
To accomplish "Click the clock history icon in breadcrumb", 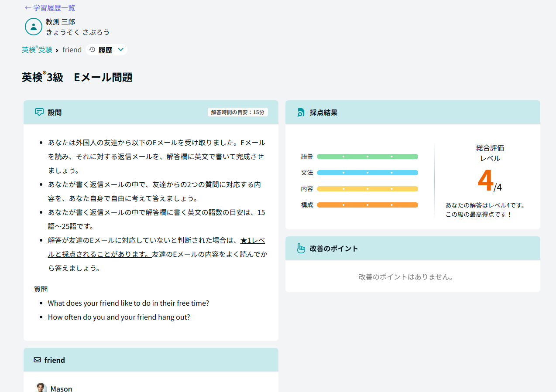I will 92,50.
